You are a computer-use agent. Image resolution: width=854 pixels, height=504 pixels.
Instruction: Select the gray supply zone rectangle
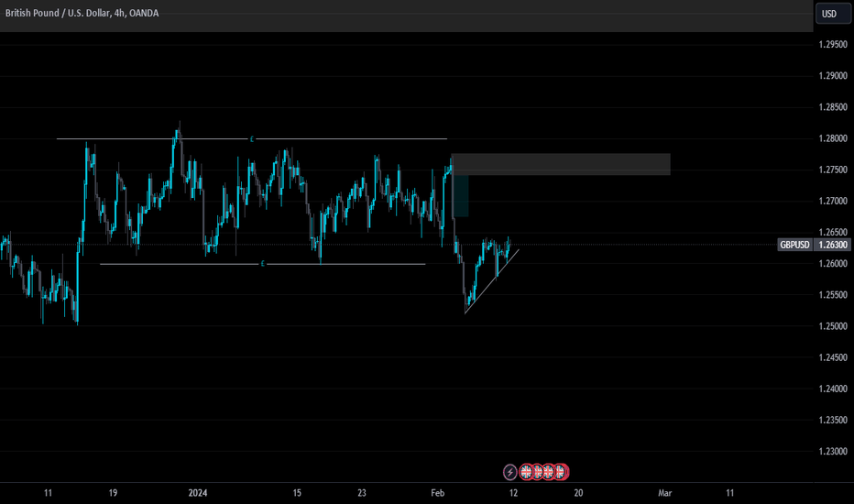click(x=561, y=164)
